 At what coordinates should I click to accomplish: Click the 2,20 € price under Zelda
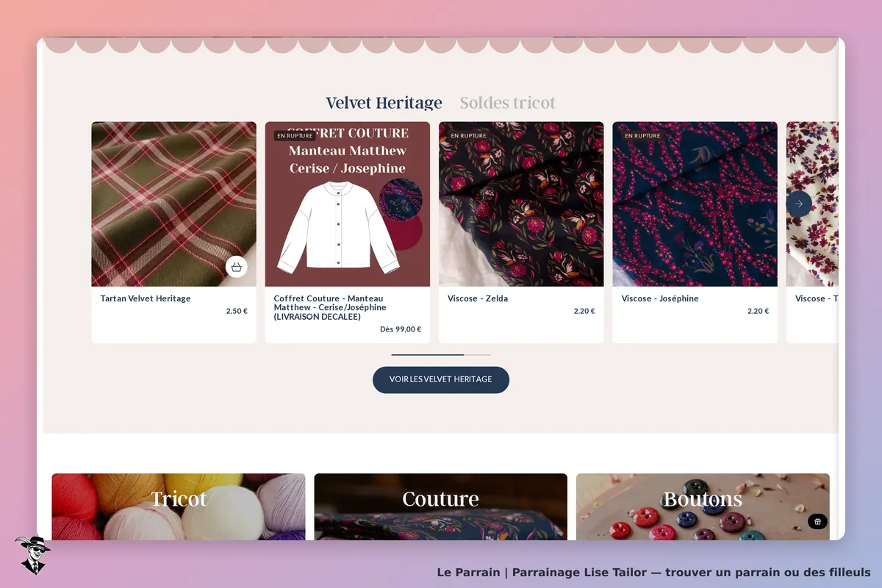(x=584, y=311)
